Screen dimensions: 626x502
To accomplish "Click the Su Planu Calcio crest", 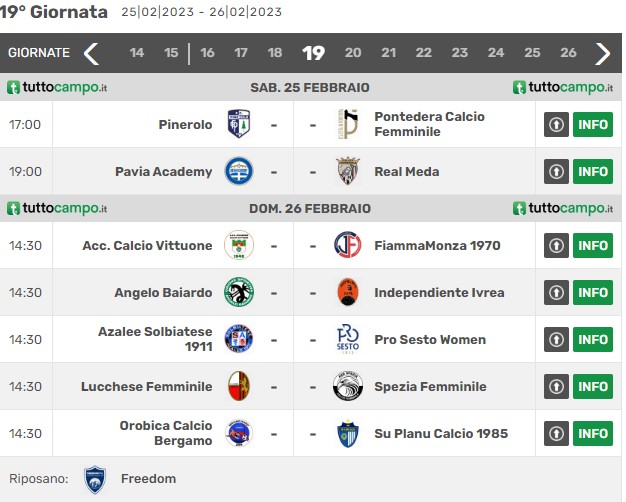I will pyautogui.click(x=348, y=434).
